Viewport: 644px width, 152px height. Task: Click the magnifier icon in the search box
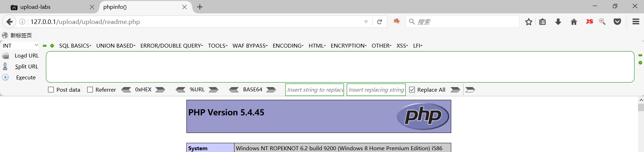tap(412, 22)
